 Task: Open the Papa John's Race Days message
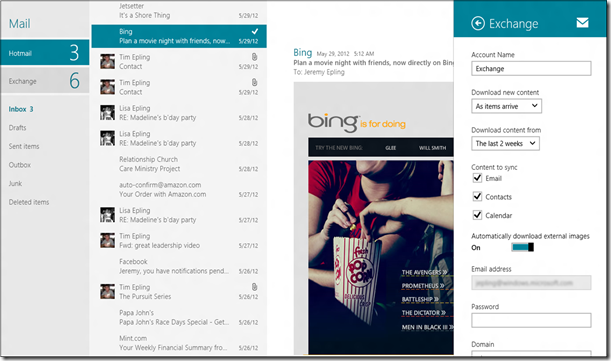[x=179, y=317]
